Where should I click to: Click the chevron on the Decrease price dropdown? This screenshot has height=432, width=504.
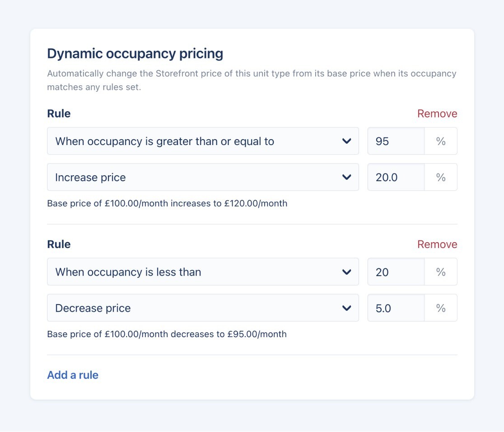point(347,308)
